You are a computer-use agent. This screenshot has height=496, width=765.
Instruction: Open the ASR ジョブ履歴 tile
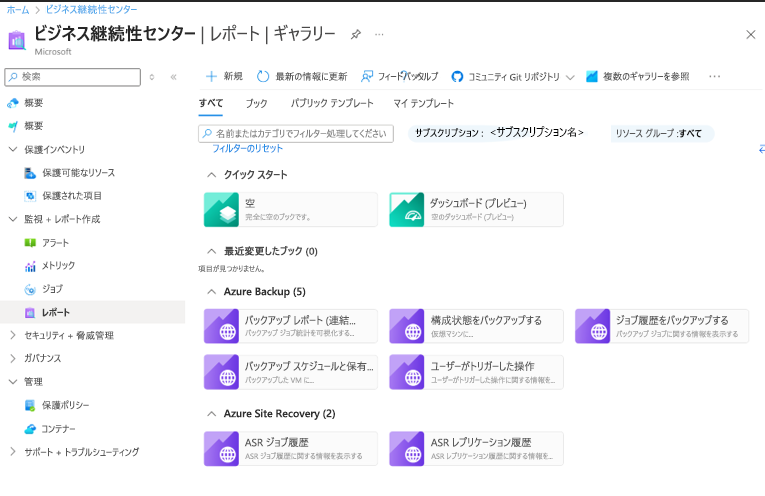click(x=291, y=449)
